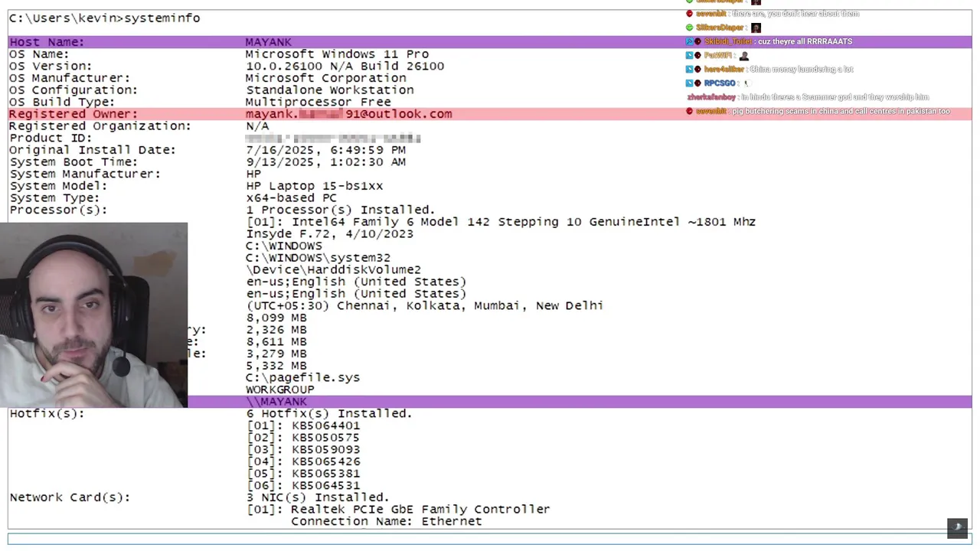This screenshot has width=980, height=551.
Task: Click the '\Device\HarddiskVolume2' boot device value
Action: click(x=333, y=269)
